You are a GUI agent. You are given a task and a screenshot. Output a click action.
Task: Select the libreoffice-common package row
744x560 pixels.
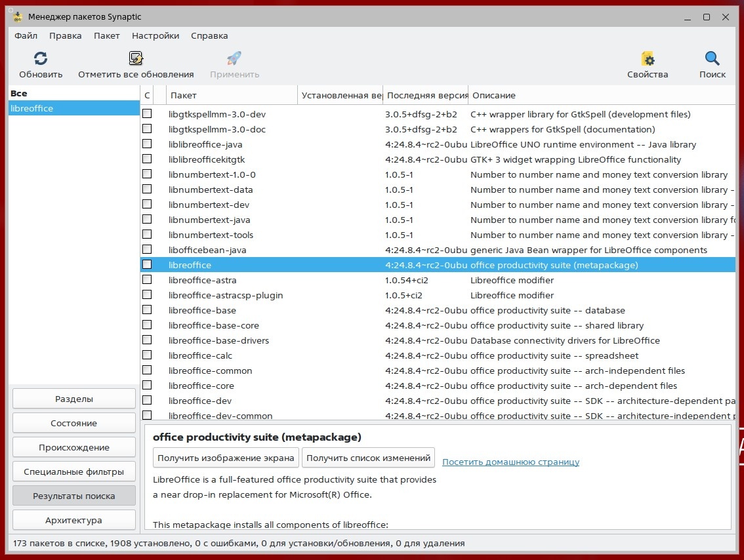tap(438, 370)
